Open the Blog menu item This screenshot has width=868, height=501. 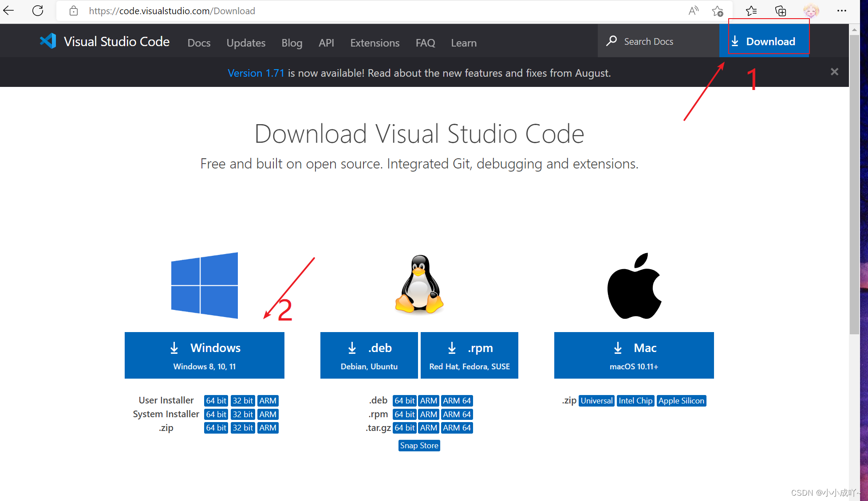click(292, 43)
